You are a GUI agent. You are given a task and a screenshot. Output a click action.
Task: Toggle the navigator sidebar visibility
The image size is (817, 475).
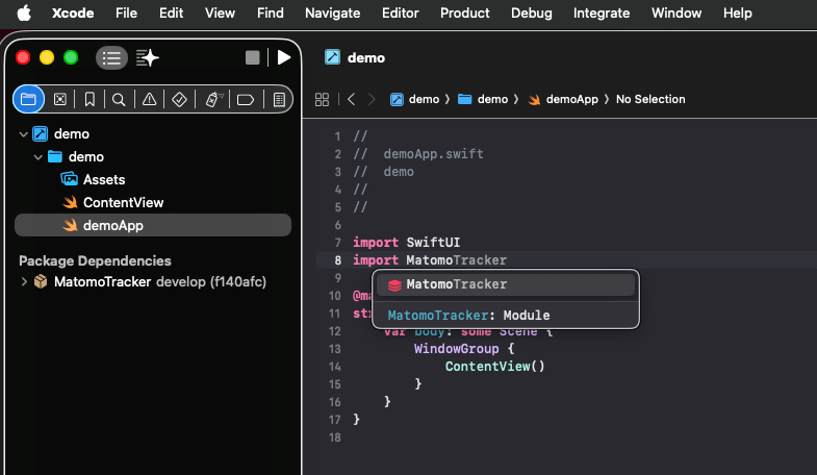coord(112,58)
